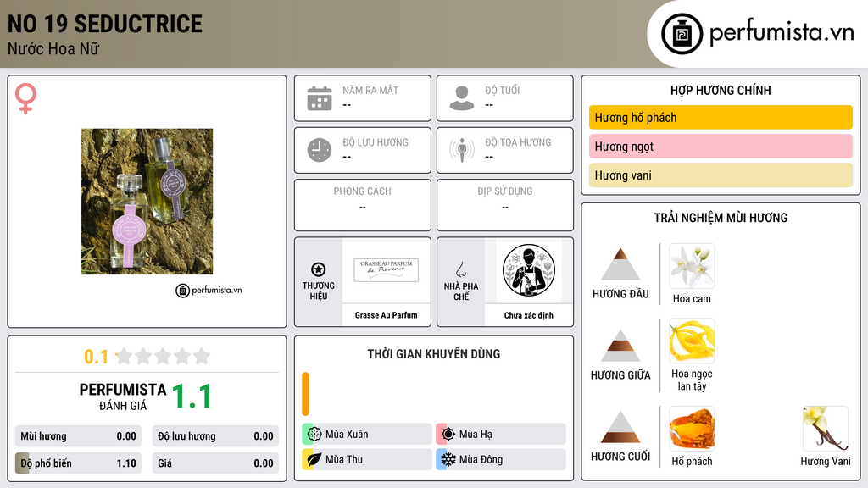Click the star rating icons next to 0.1

[x=163, y=356]
